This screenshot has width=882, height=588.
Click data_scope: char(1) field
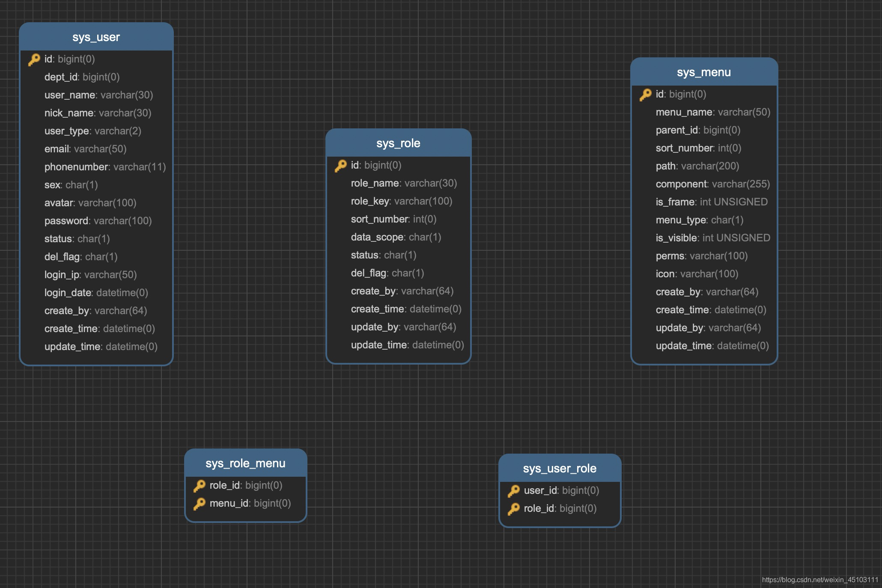(x=396, y=237)
